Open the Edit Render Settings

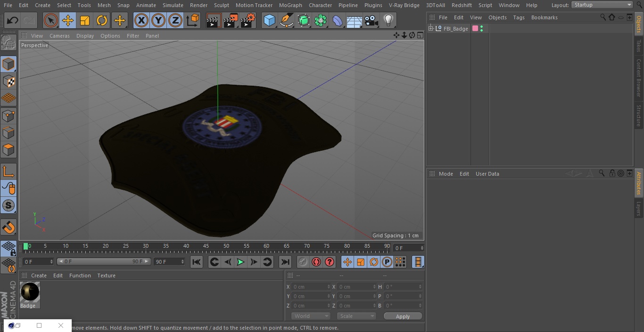point(248,21)
